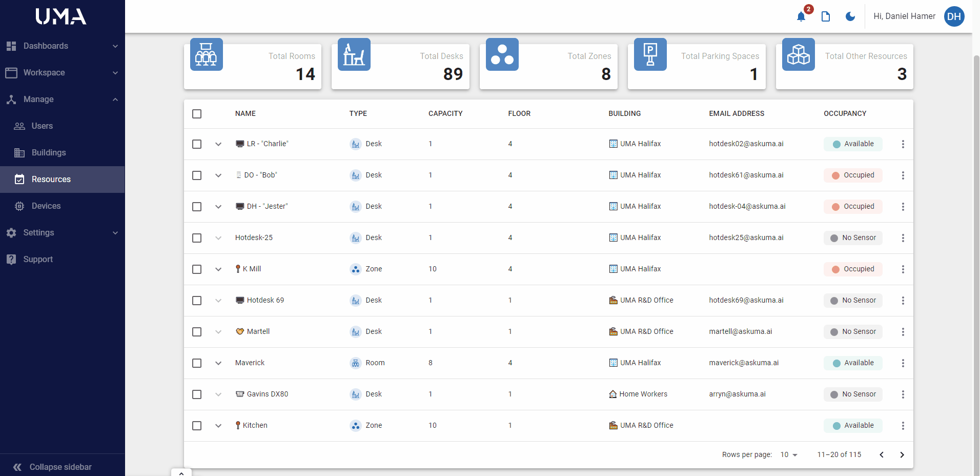
Task: Expand the DO - "Bob" row details
Action: 218,175
